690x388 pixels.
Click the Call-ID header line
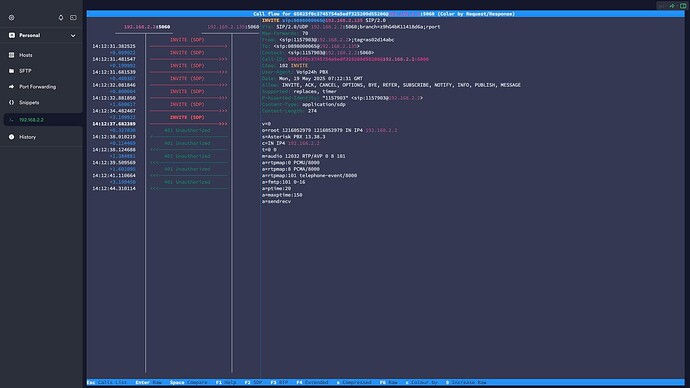(345, 59)
